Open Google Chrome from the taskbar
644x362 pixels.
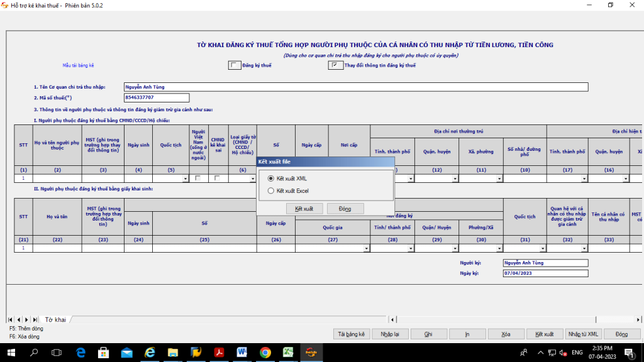[265, 353]
